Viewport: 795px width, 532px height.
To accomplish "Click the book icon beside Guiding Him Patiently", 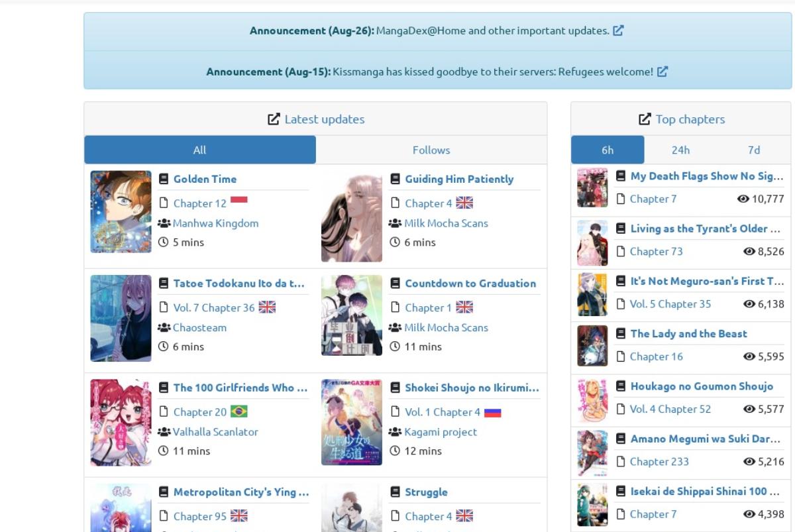I will 396,179.
